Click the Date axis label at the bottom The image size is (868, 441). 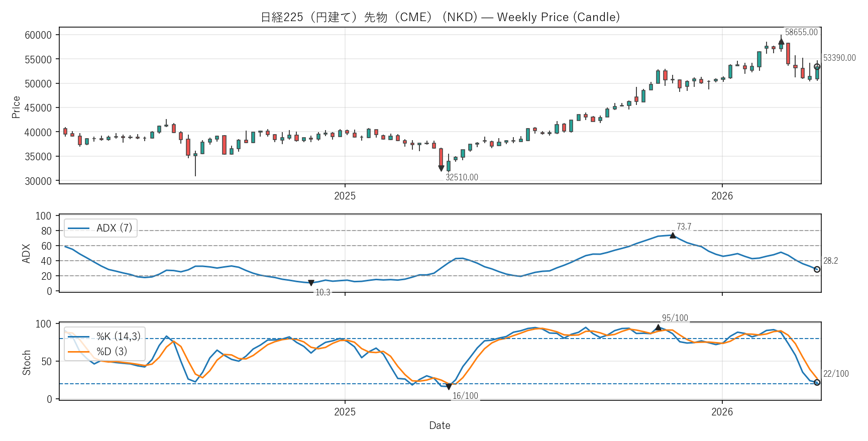(x=440, y=425)
